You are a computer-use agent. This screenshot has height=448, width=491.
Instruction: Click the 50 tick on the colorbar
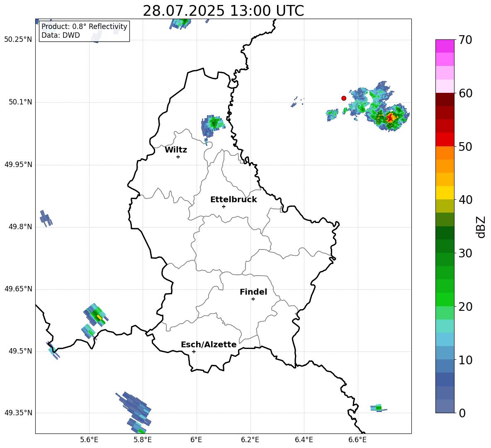click(465, 146)
